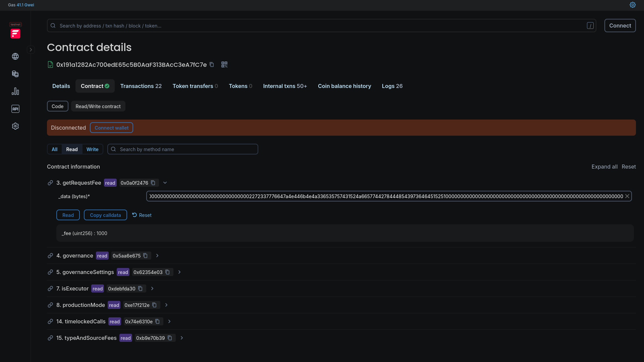Click the Connect wallet button
Screen dimensions: 644x362
tap(111, 128)
